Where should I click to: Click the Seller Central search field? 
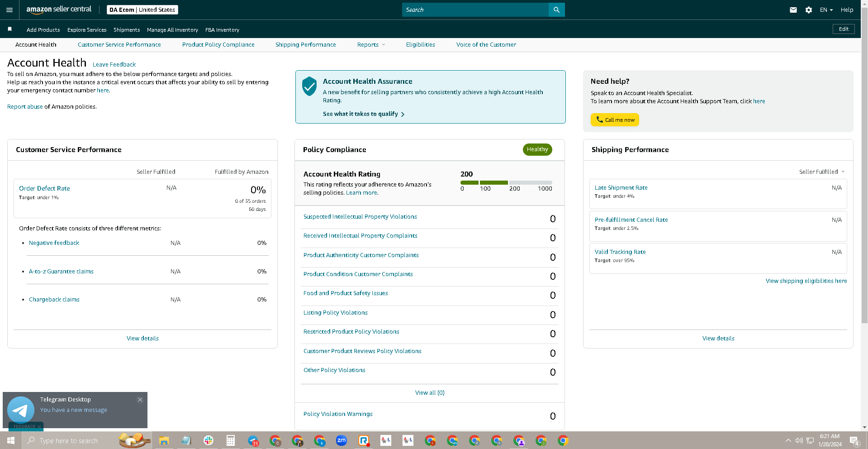pyautogui.click(x=475, y=10)
